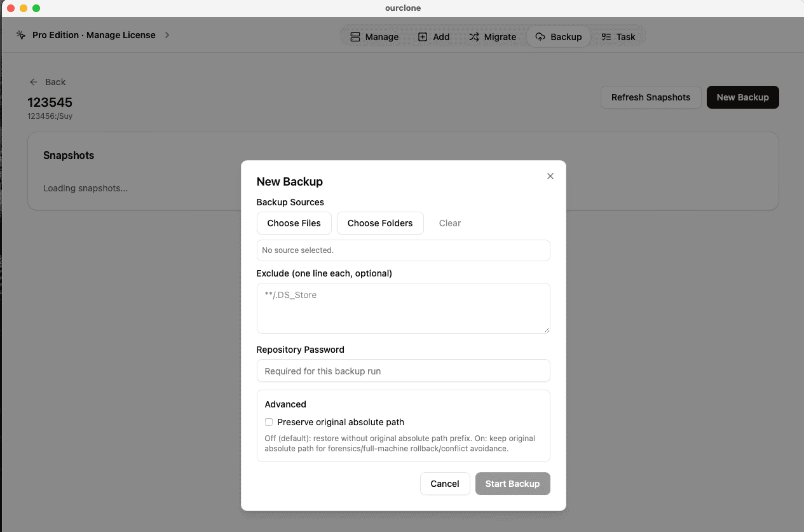Click Choose Folders in the dialog
This screenshot has width=804, height=532.
point(380,223)
